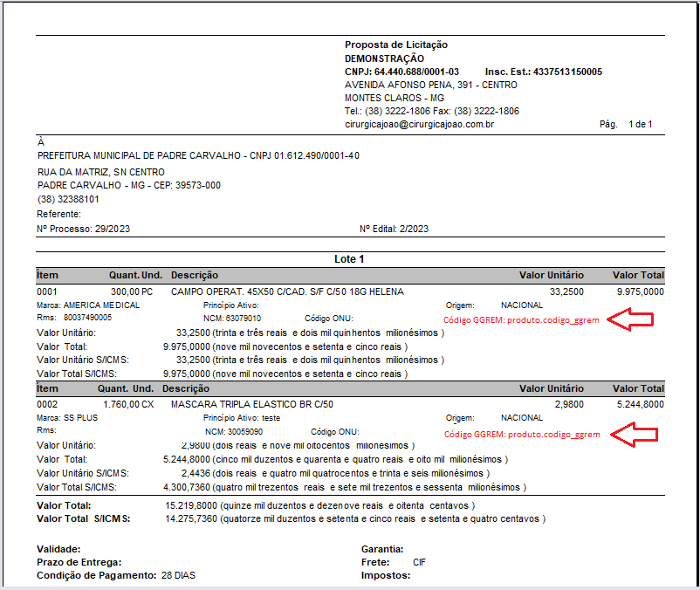Screen dimensions: 700x590
Task: Click the 'Lote 1' section heading
Action: (x=350, y=259)
